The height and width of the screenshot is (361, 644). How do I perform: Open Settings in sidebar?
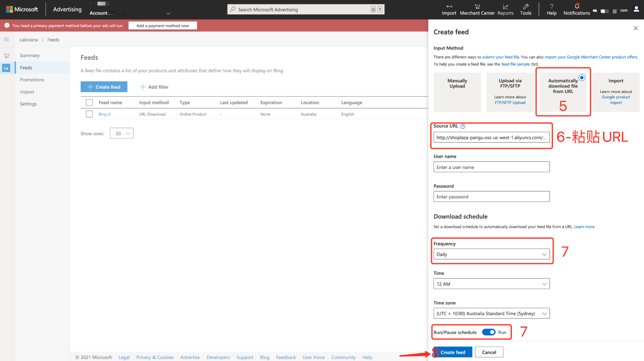pos(28,104)
